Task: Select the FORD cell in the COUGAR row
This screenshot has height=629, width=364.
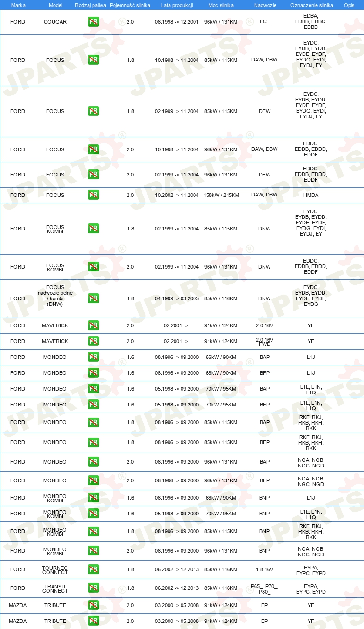Action: [18, 22]
